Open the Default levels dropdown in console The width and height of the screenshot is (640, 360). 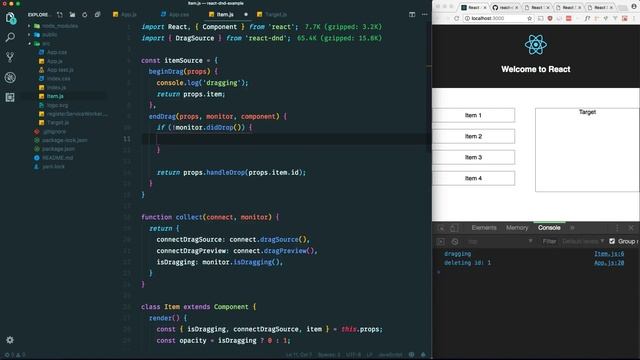[x=583, y=241]
